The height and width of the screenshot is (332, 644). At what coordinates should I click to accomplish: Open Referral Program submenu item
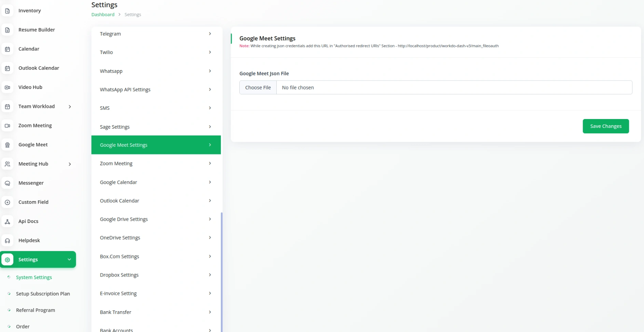35,310
